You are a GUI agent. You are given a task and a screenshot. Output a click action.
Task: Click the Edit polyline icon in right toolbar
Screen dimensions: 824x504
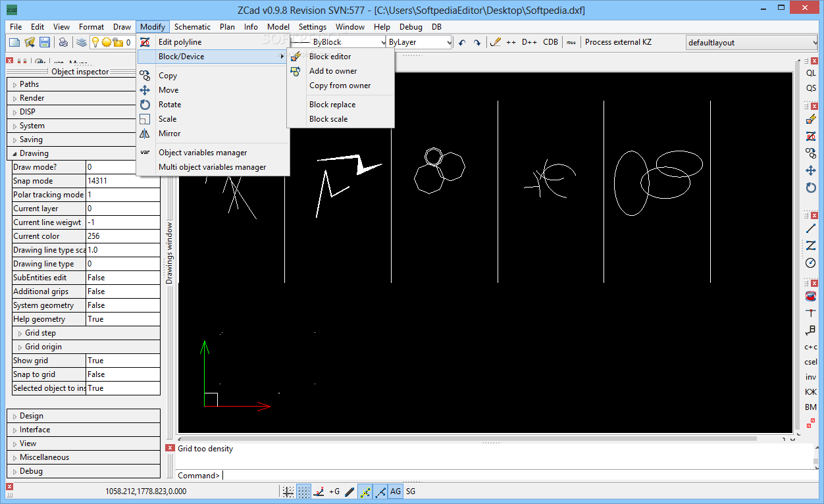811,136
